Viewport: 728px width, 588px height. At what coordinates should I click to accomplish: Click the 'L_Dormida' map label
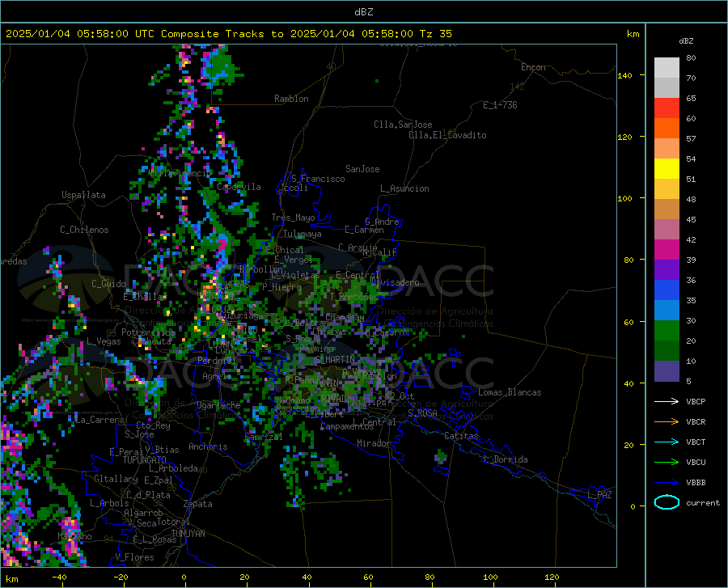click(506, 459)
